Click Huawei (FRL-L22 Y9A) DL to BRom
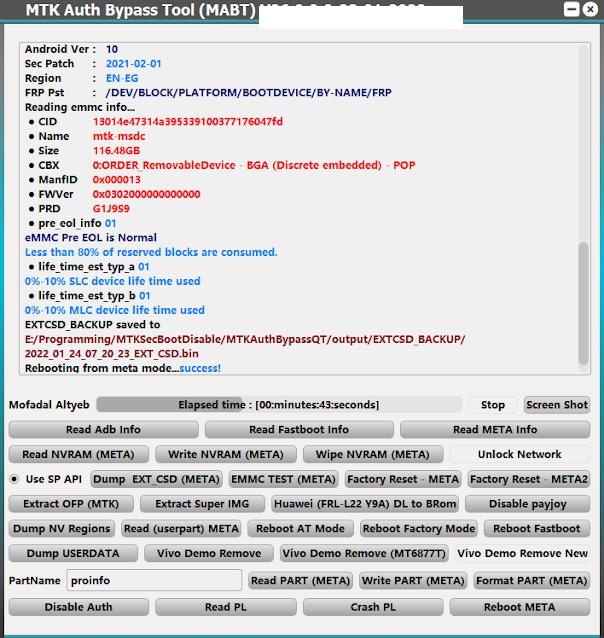The height and width of the screenshot is (638, 604). tap(365, 504)
